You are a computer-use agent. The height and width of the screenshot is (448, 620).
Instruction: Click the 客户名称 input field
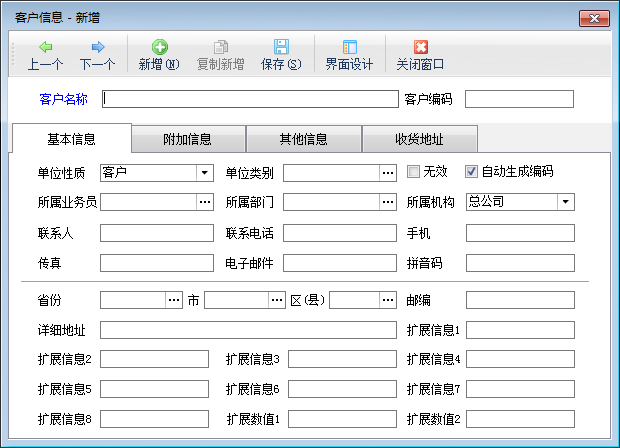point(249,99)
